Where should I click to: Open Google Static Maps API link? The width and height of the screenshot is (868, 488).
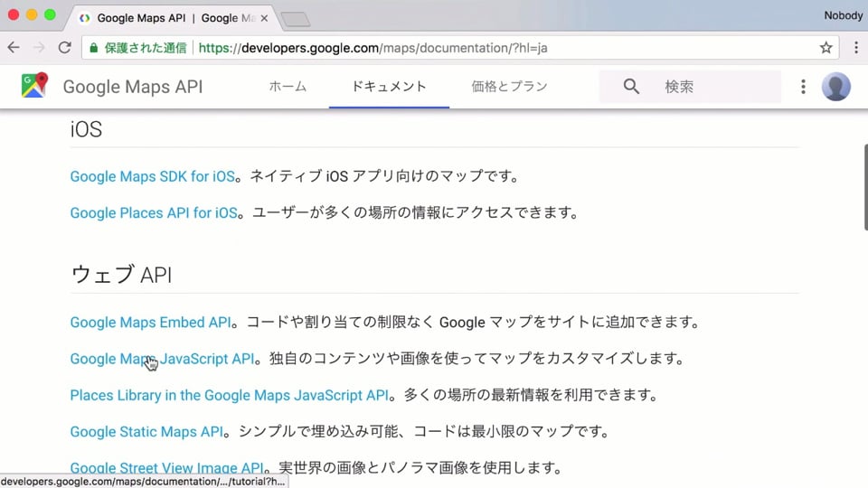coord(146,432)
